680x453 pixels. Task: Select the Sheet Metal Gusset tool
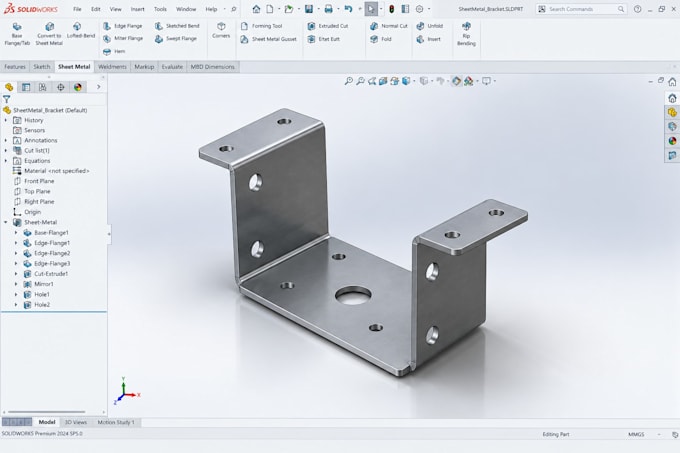[268, 39]
